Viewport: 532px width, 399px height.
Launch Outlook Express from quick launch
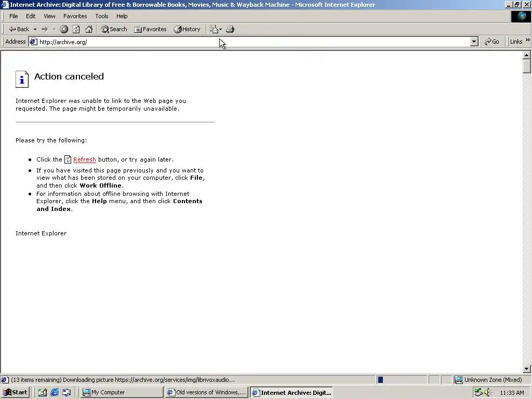(x=66, y=392)
